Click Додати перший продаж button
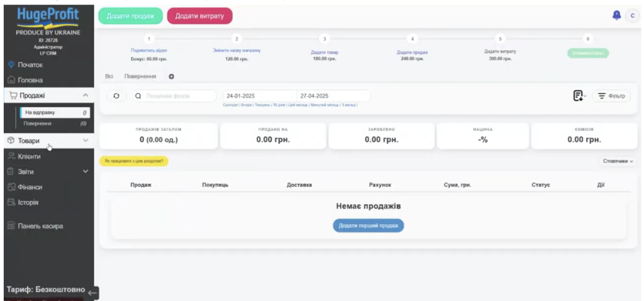The image size is (644, 301). tap(369, 225)
